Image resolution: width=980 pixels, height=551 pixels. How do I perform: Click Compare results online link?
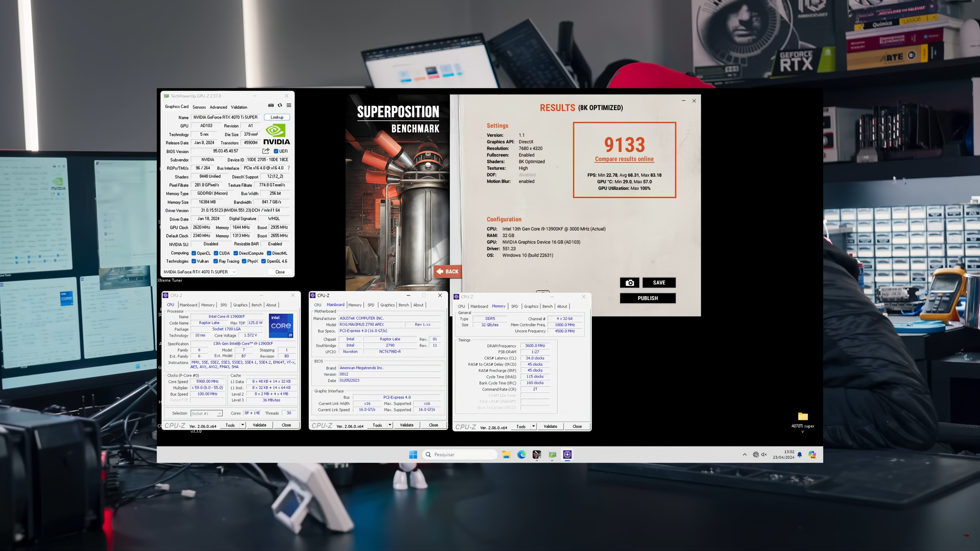pyautogui.click(x=624, y=159)
